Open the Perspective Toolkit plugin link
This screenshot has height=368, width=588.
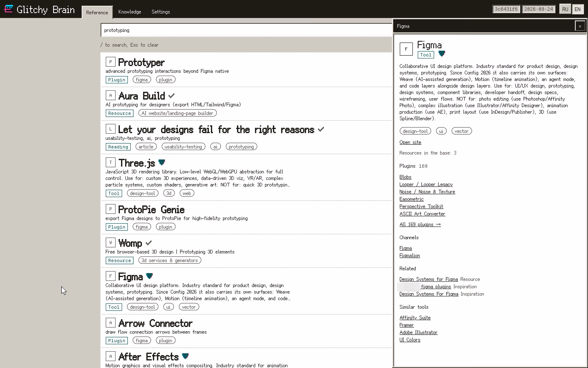point(421,207)
